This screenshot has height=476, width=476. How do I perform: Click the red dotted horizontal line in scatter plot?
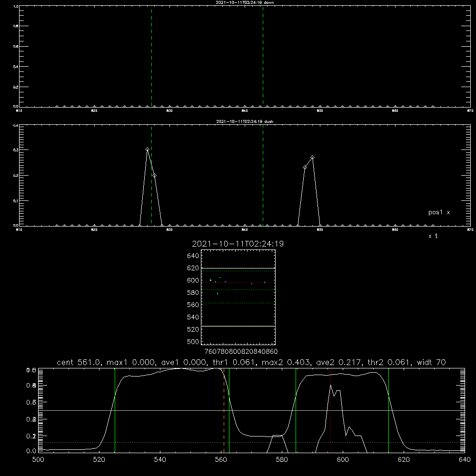[x=238, y=283]
